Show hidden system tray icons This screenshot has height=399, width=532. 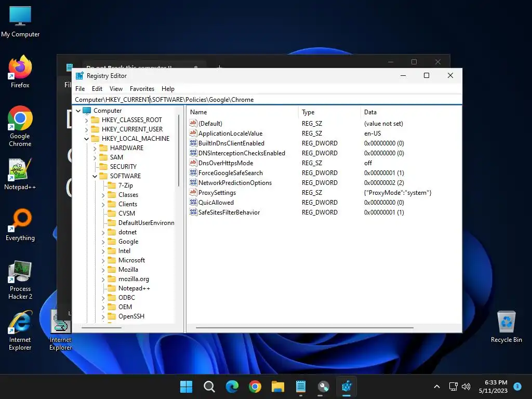click(x=437, y=387)
